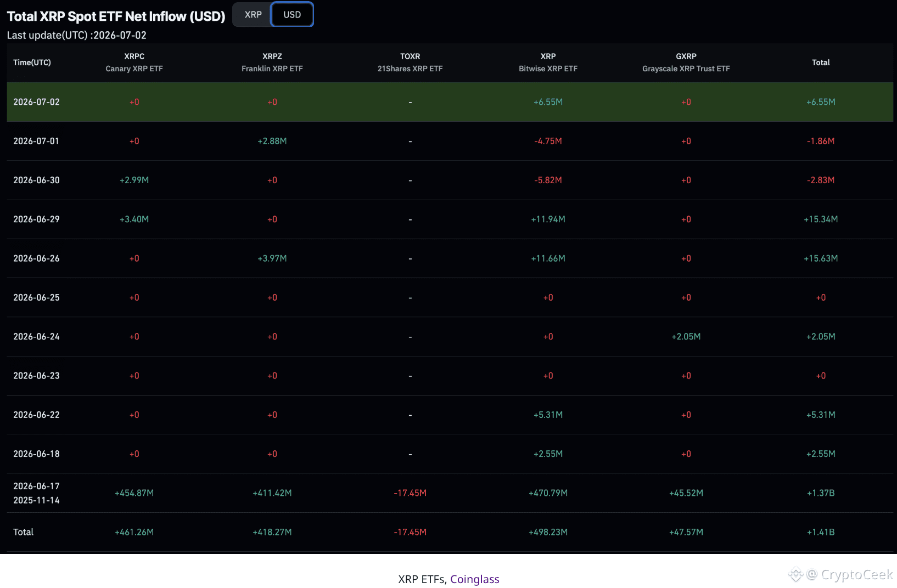Select the 2026-06-29 date cell
Viewport: 897px width, 588px height.
36,219
